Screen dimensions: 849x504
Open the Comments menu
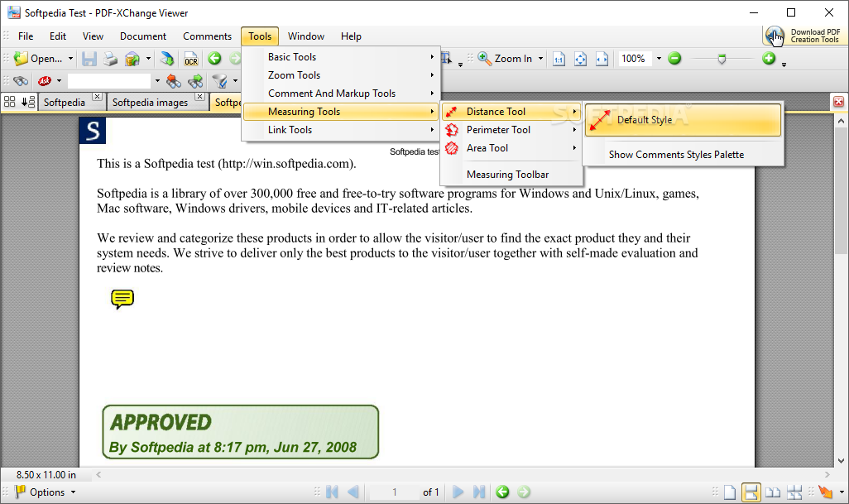coord(207,36)
